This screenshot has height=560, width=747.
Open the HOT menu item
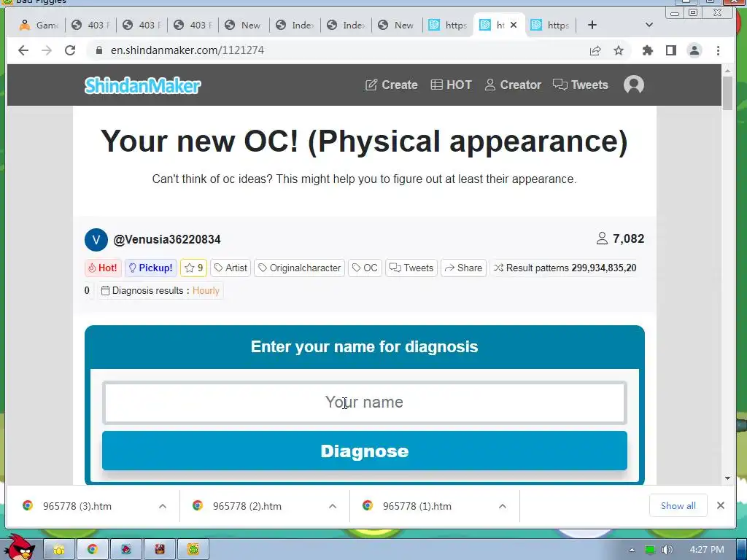tap(451, 85)
